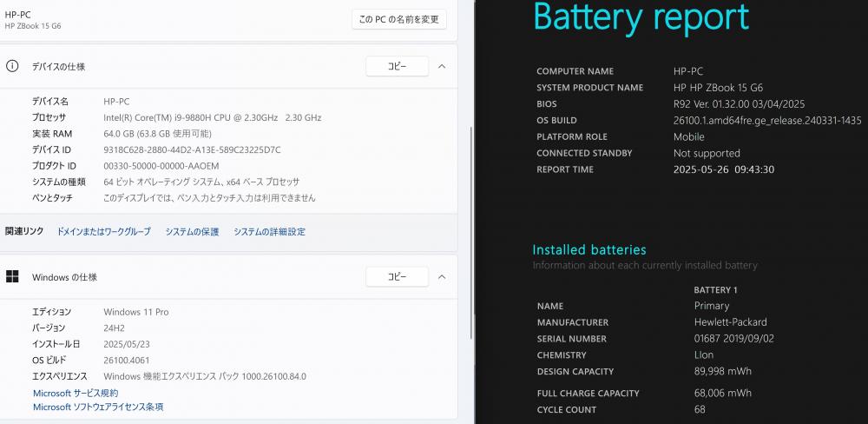Select OS BUILD value in battery report
Viewport: 868px width, 424px height.
click(x=767, y=120)
